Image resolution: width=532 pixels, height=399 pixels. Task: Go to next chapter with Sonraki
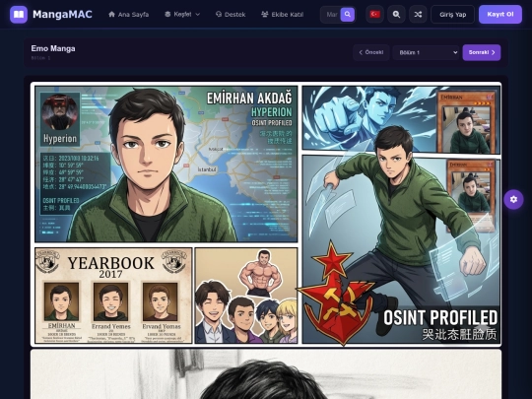pos(482,52)
